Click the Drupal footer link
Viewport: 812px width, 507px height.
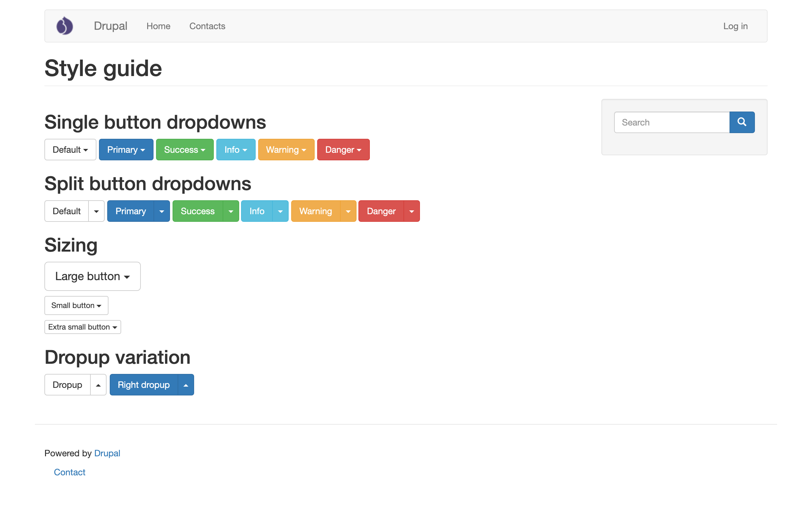coord(108,453)
